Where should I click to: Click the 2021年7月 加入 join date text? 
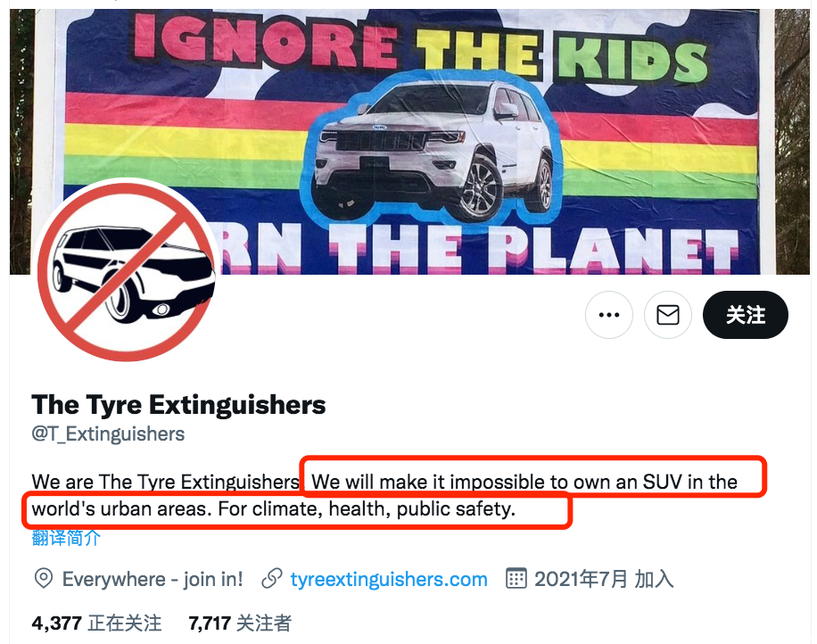(x=604, y=579)
